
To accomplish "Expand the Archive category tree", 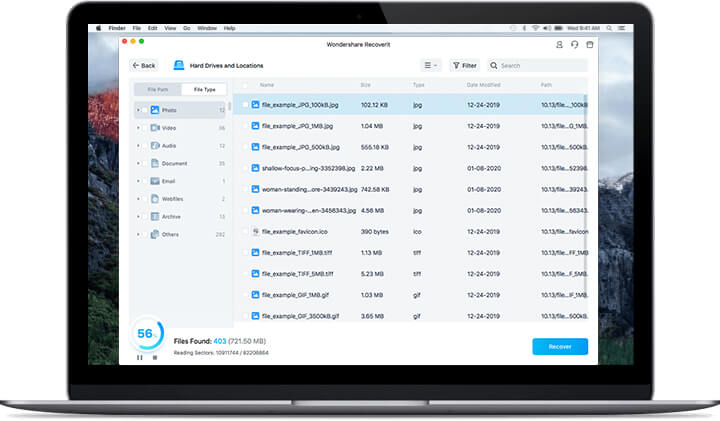I will coord(138,216).
